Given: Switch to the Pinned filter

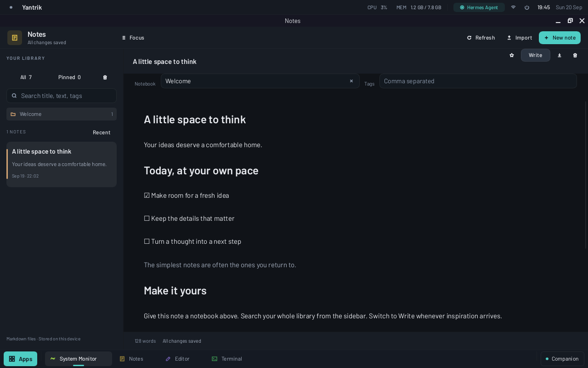Looking at the screenshot, I should coord(69,77).
